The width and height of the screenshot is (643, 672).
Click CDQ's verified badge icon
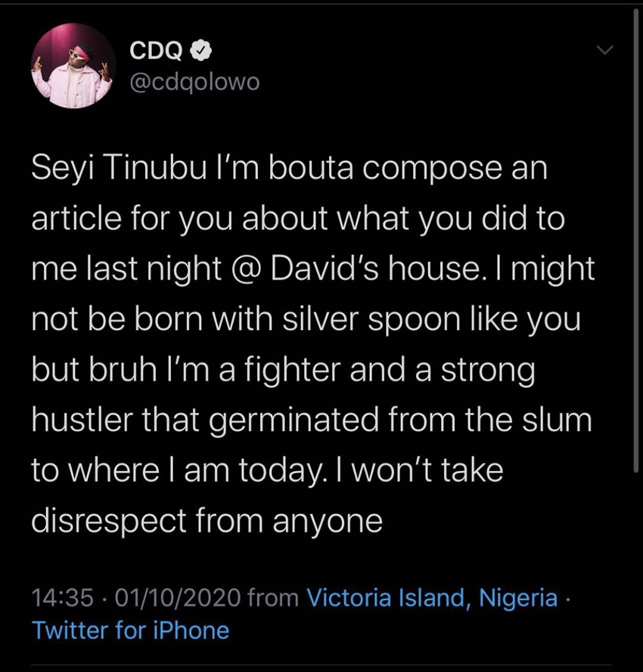pos(204,52)
